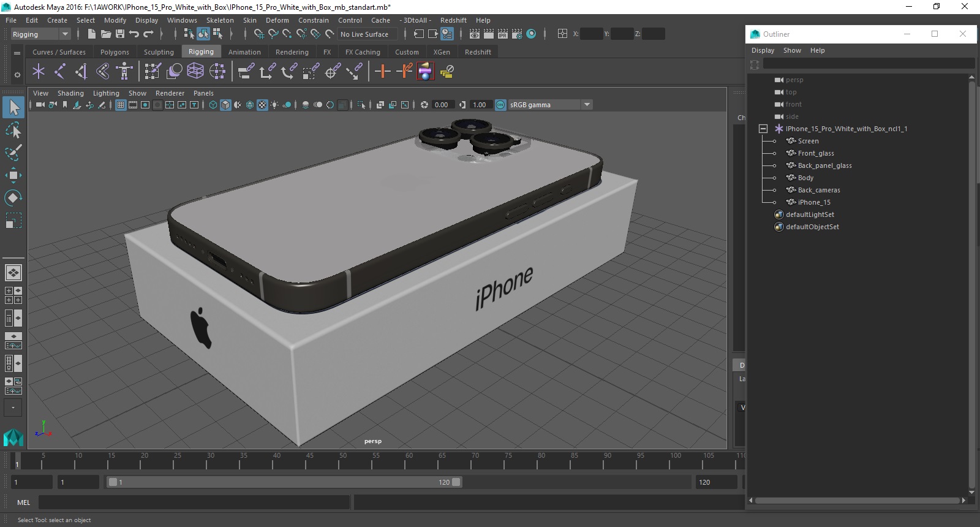Create a lattice deformer from shelf
Screen dimensions: 980x527
195,72
